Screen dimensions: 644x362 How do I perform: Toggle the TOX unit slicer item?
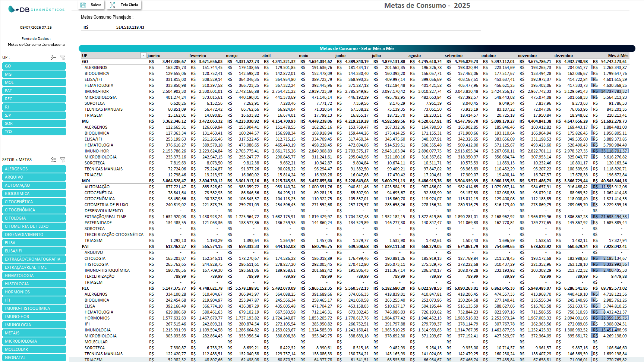click(34, 132)
